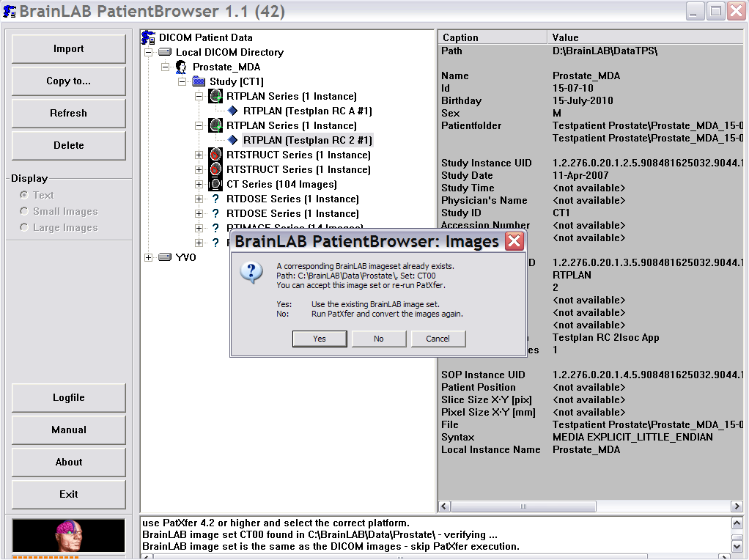The height and width of the screenshot is (560, 749).
Task: Click the blue diamond beside Testplan RC 2 #1
Action: tap(232, 140)
